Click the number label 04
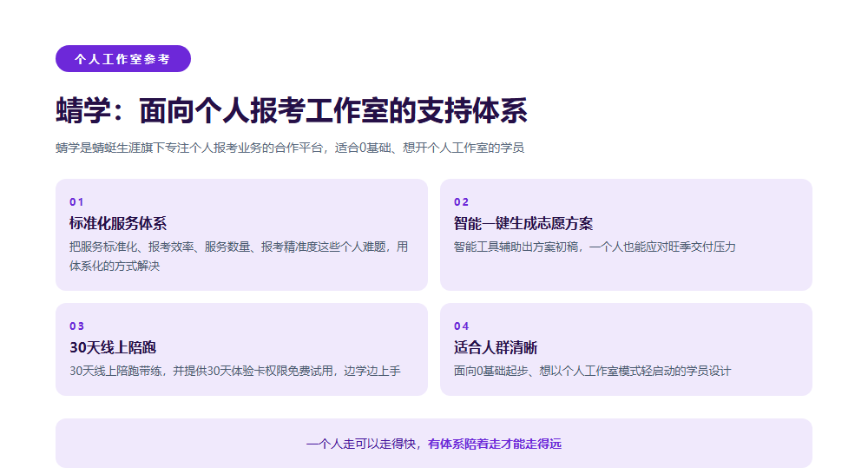Screen dimensions: 868x474 coord(461,326)
